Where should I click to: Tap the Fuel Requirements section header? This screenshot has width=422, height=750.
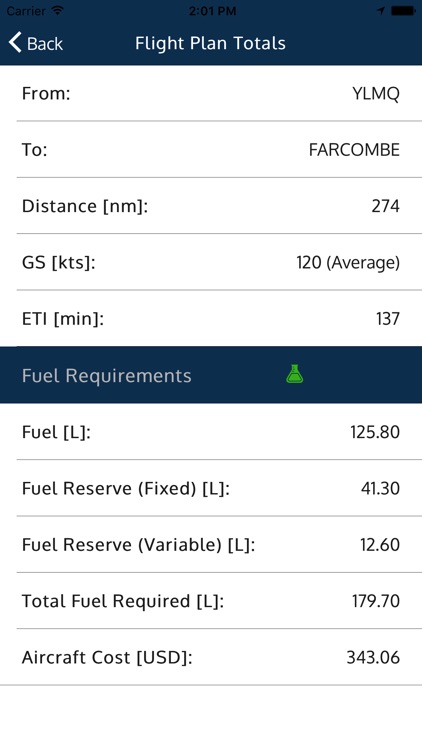tap(211, 375)
